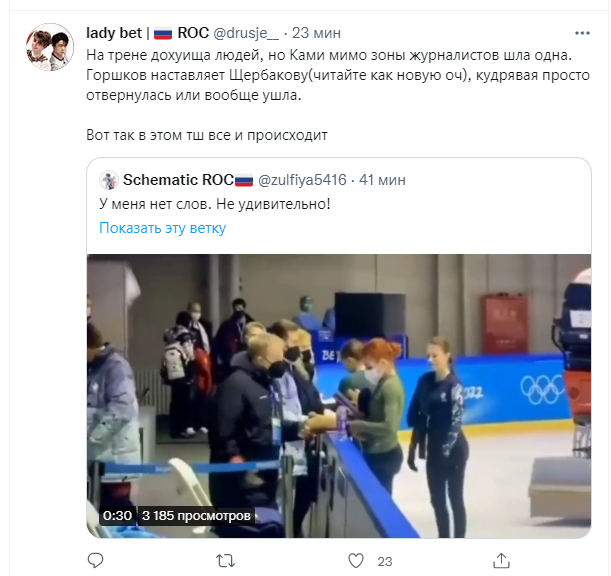Open lady bet's profile avatar
This screenshot has height=576, width=611.
click(48, 47)
